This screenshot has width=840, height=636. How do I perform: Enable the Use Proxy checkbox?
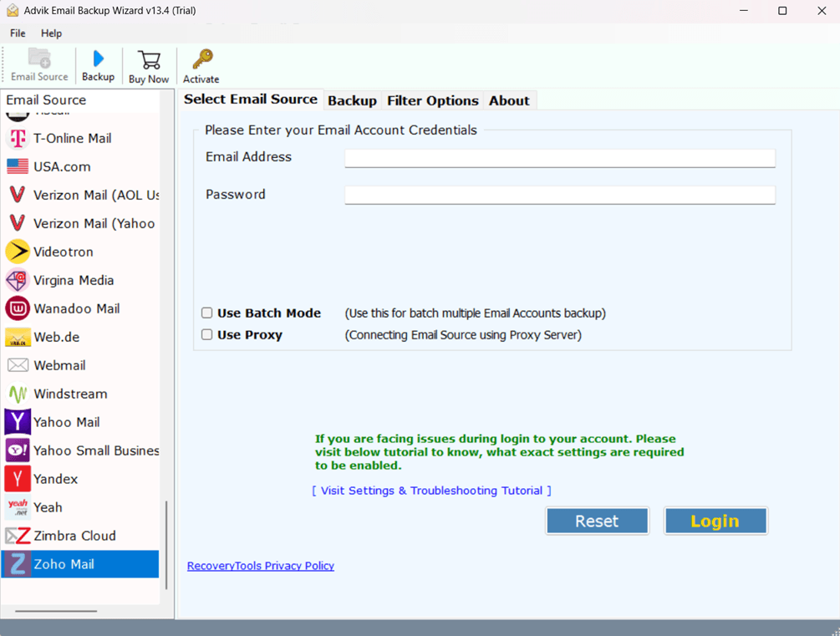tap(206, 335)
